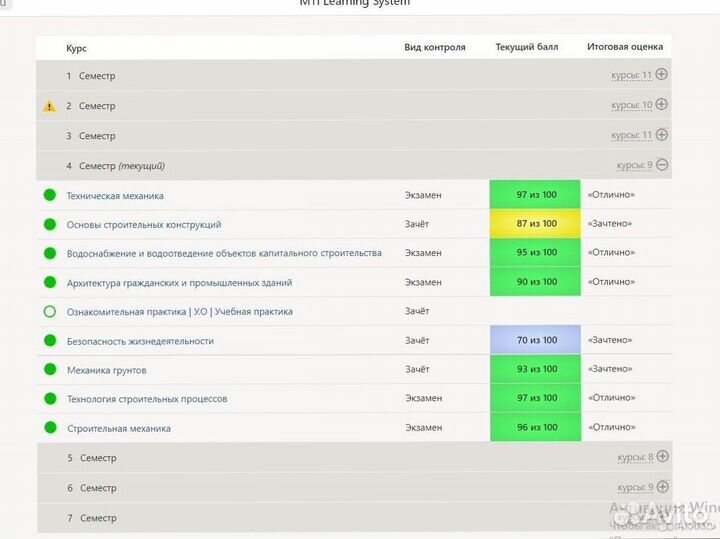Click green status dot for Безопасность жизнедеятельности

point(49,341)
